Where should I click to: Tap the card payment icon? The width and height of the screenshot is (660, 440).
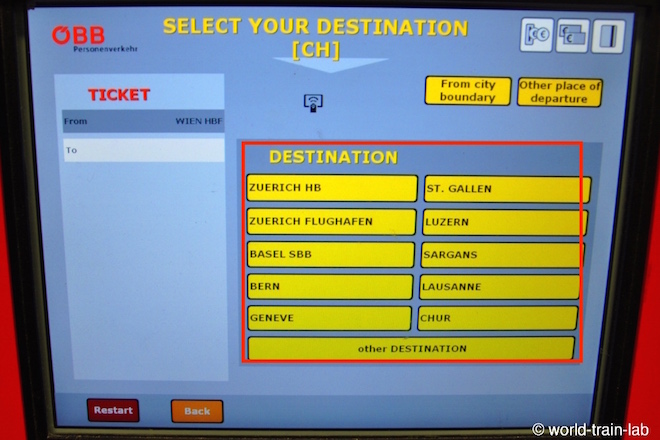pyautogui.click(x=607, y=35)
